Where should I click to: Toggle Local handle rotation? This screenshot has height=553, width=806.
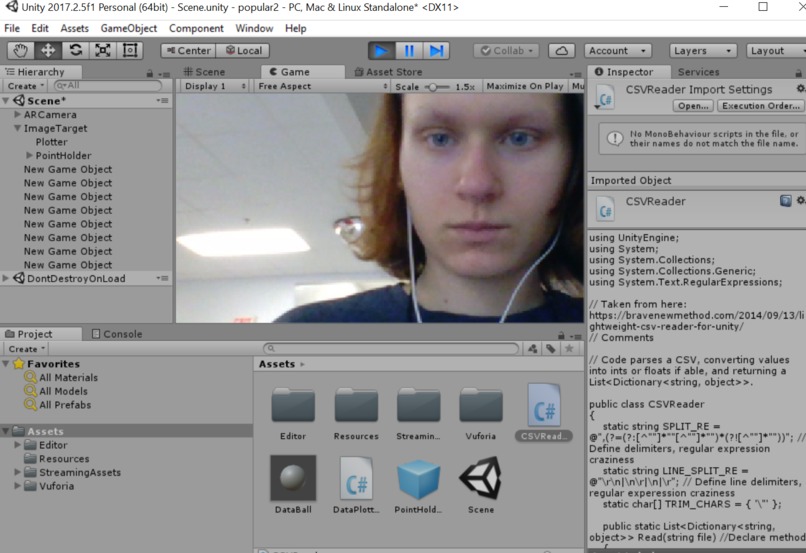(x=243, y=50)
